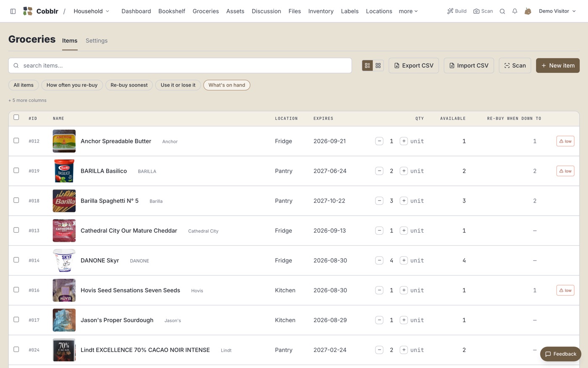Tick the Cathedral City cheddar checkbox
Image resolution: width=588 pixels, height=368 pixels.
(16, 230)
